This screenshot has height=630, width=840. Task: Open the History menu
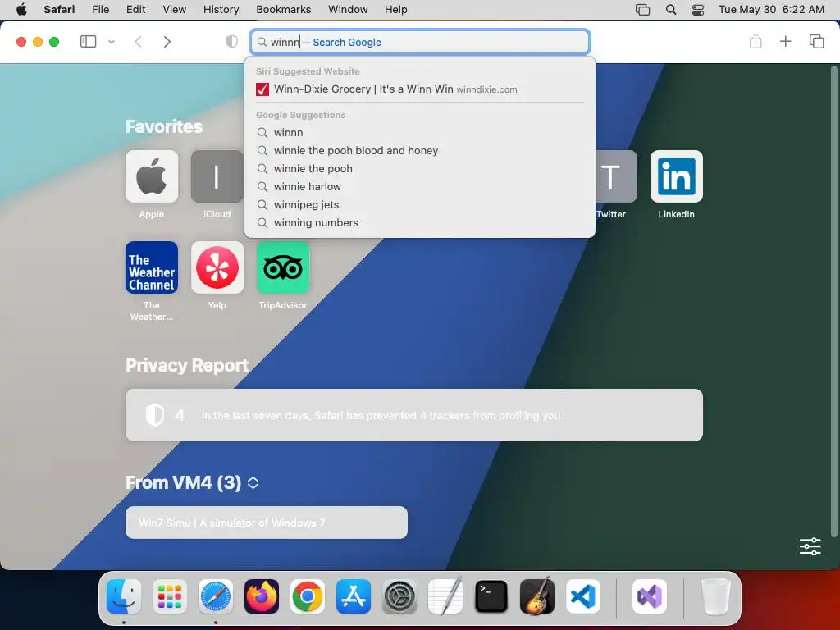pos(221,9)
